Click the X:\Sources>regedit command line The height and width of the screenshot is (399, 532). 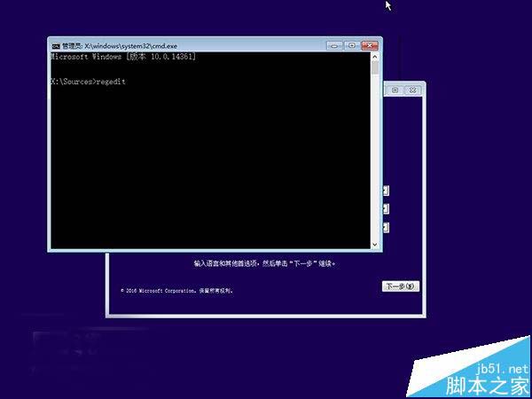point(88,82)
